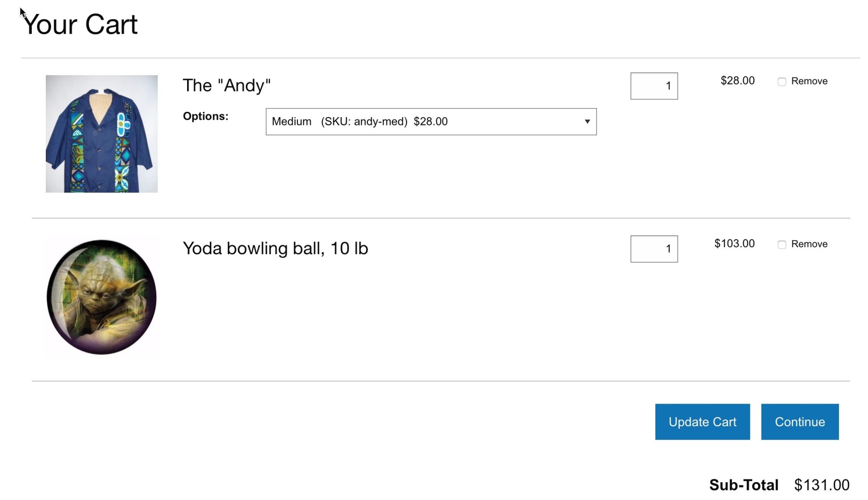Click the Update Cart button
Image resolution: width=868 pixels, height=500 pixels.
point(702,422)
